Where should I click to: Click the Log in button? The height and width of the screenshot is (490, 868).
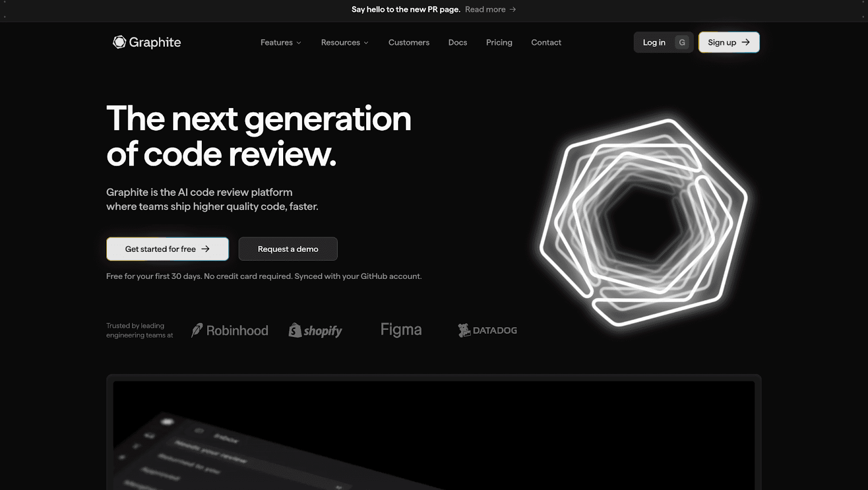663,42
